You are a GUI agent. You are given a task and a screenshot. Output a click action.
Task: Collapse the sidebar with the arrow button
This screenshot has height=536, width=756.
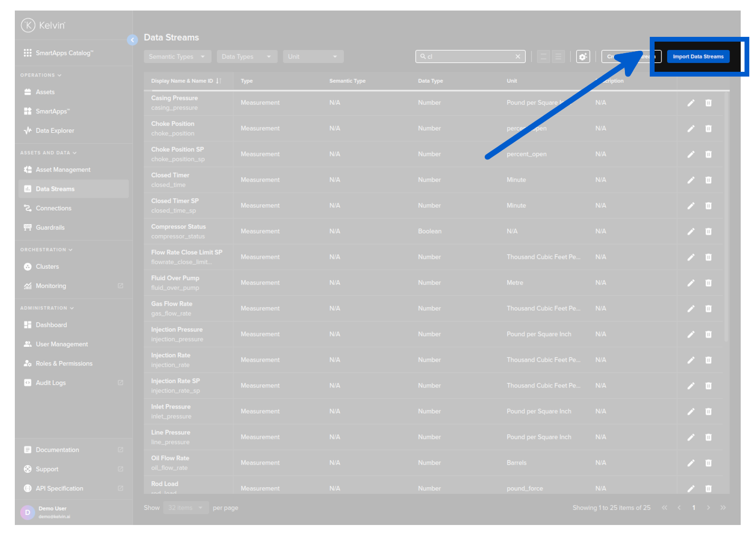pos(133,40)
